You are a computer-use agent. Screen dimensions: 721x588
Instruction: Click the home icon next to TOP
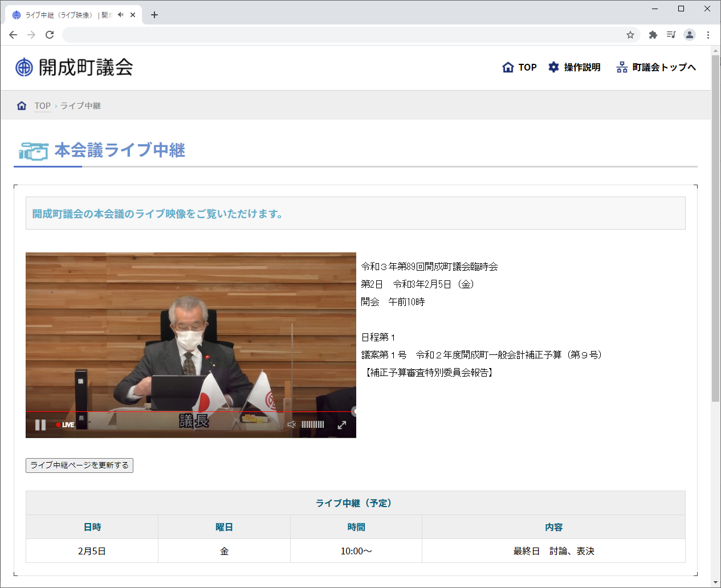[508, 67]
